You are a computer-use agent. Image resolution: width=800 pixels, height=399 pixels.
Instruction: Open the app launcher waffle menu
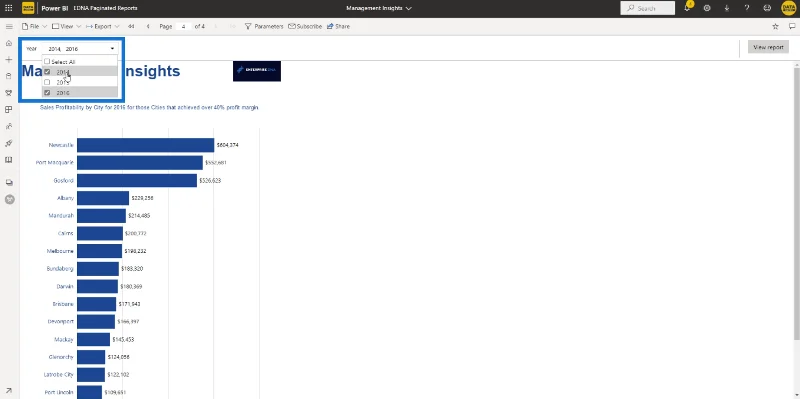coord(9,8)
